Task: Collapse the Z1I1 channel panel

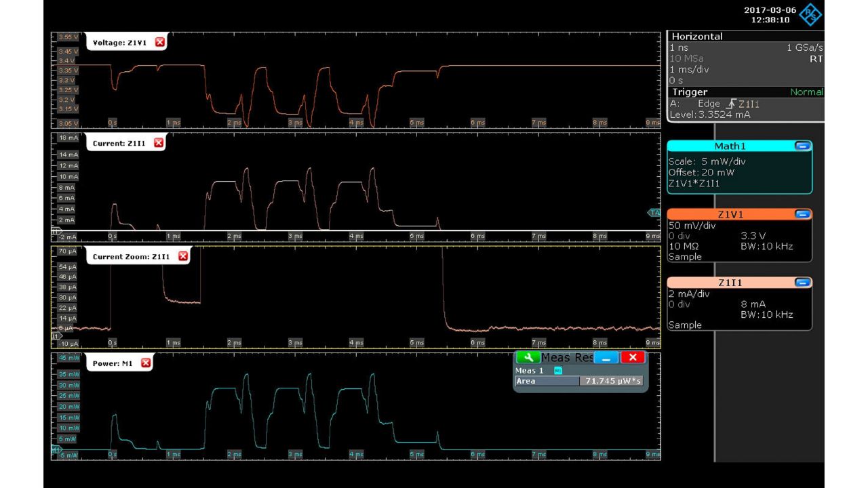Action: click(802, 283)
